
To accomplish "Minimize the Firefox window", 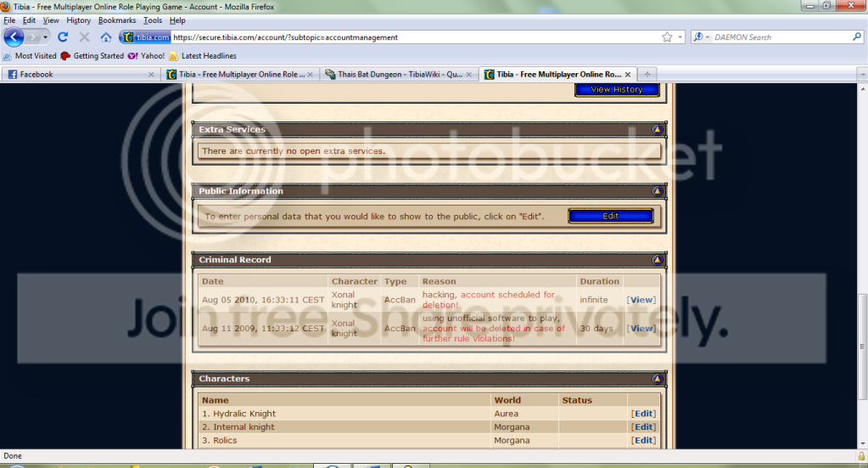I will tap(809, 6).
